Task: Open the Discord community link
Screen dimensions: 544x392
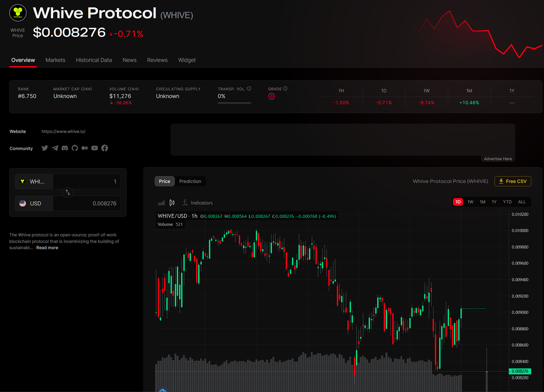Action: (x=65, y=148)
